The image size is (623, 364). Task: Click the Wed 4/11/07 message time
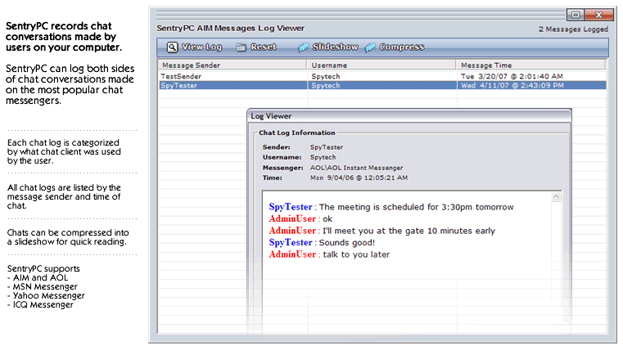512,85
